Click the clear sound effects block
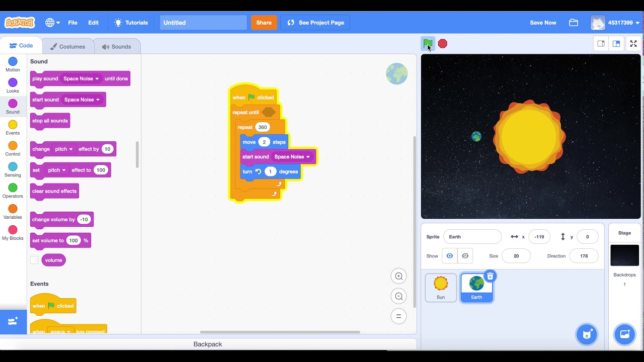 (54, 191)
